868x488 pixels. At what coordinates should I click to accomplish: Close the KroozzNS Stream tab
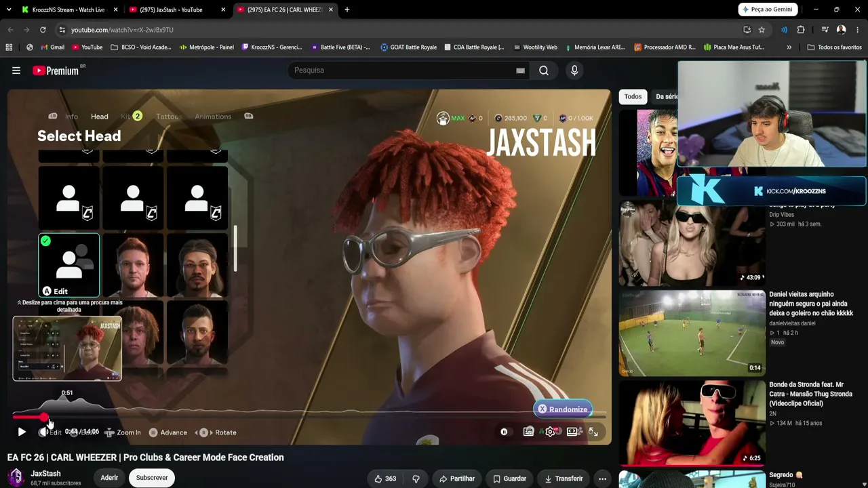pyautogui.click(x=115, y=9)
